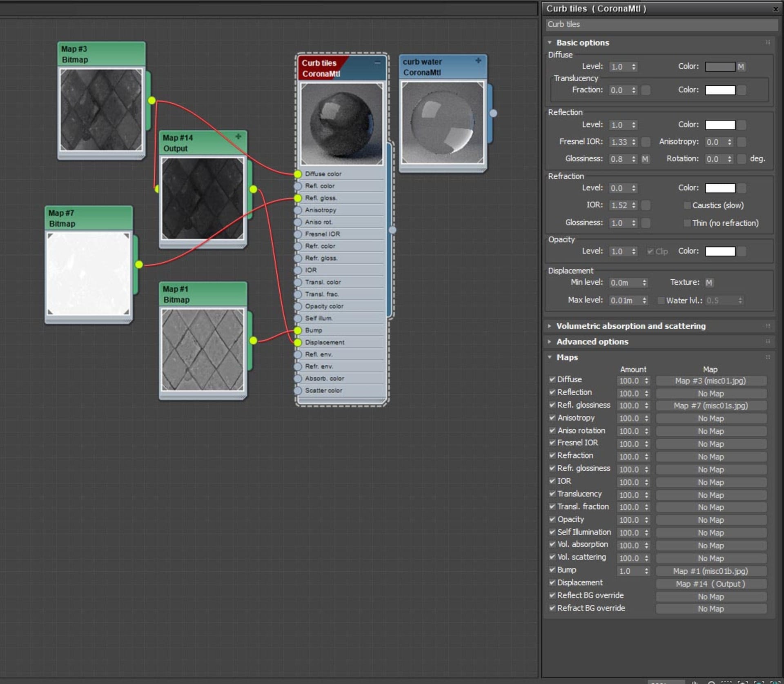
Task: Click the Opacity color input socket
Action: point(298,307)
